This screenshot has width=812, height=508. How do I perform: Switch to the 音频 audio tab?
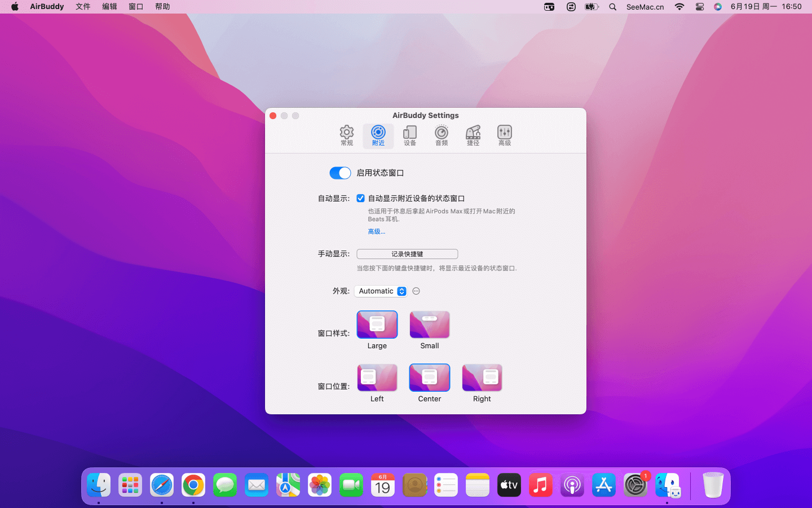click(441, 135)
